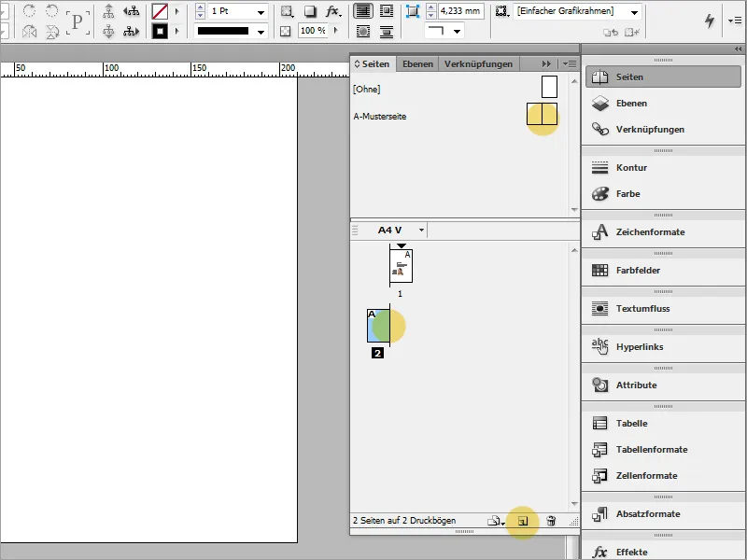Expand the fill swatch arrow menu
The width and height of the screenshot is (747, 560).
coord(177,11)
